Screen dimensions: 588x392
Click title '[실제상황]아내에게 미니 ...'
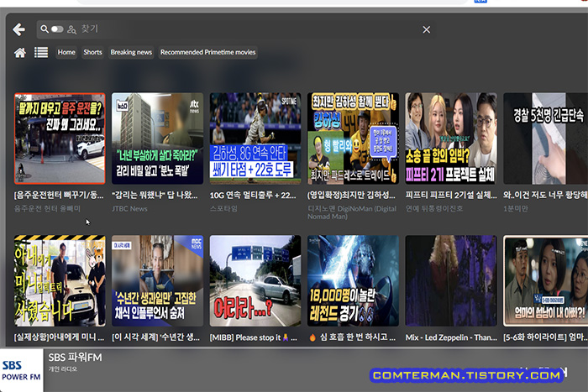[x=60, y=337]
